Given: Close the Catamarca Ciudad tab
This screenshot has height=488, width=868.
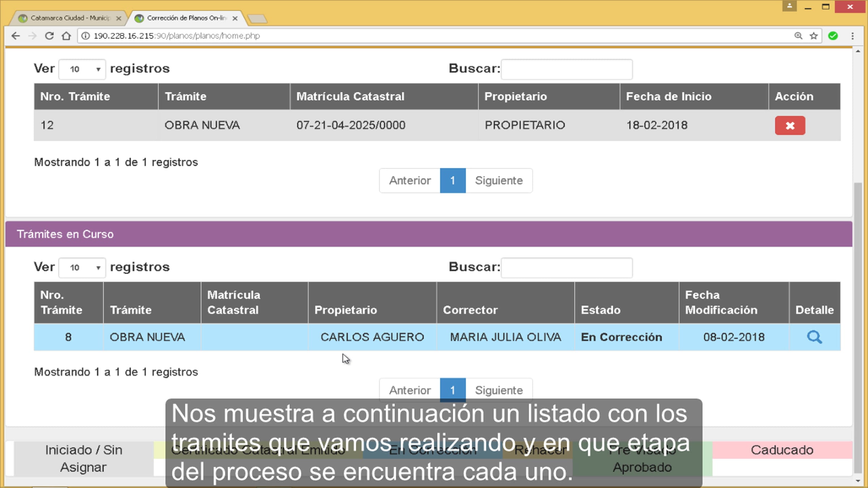Looking at the screenshot, I should (119, 18).
